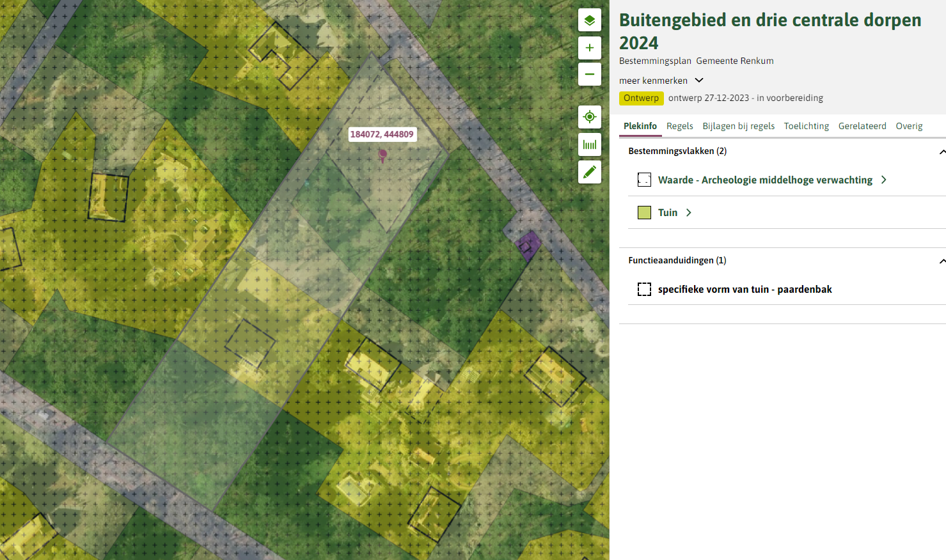Click the green Tuin color swatch
This screenshot has height=560, width=946.
[644, 212]
